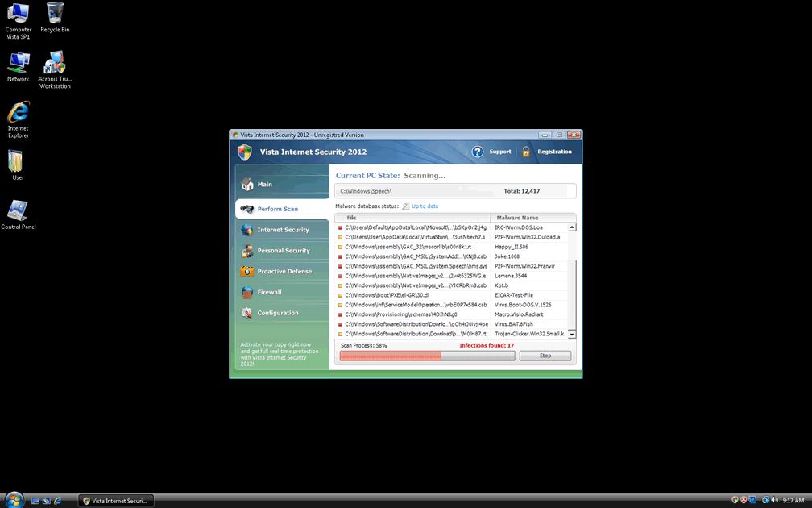Click the Configuration gear icon
The height and width of the screenshot is (508, 812).
pos(247,313)
